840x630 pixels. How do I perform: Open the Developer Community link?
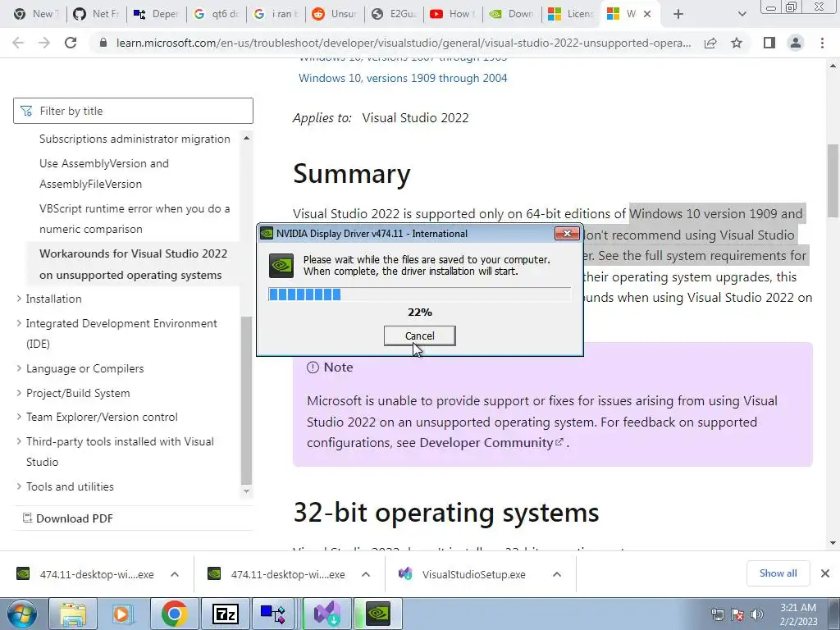(491, 443)
